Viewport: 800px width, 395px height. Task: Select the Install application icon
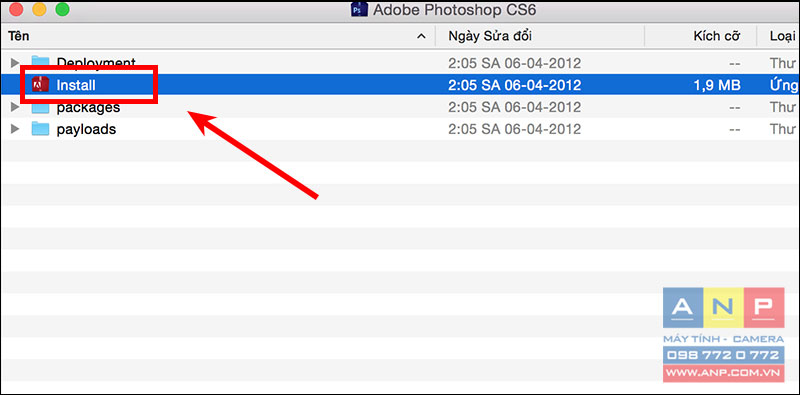[x=40, y=85]
